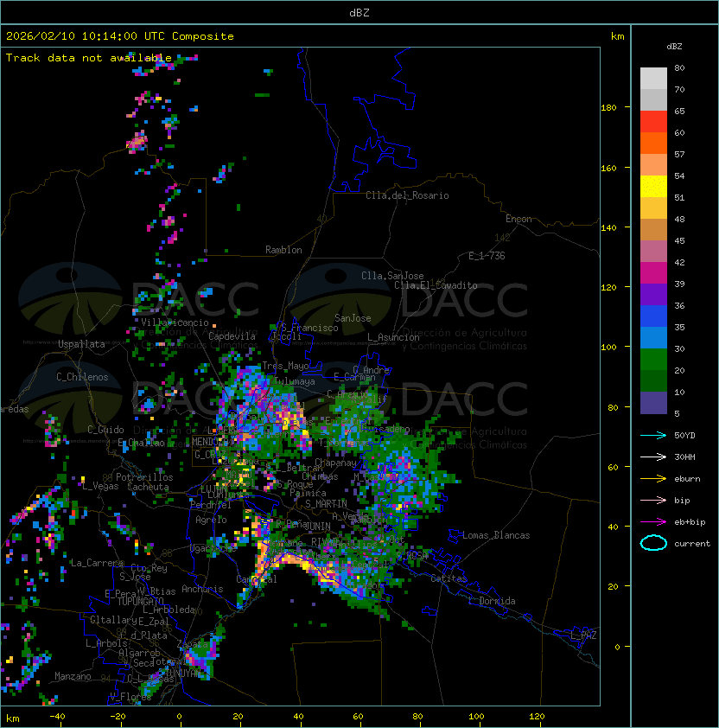Choose the bright green 20-30 dBZ swatch
This screenshot has height=728, width=719.
coord(653,360)
